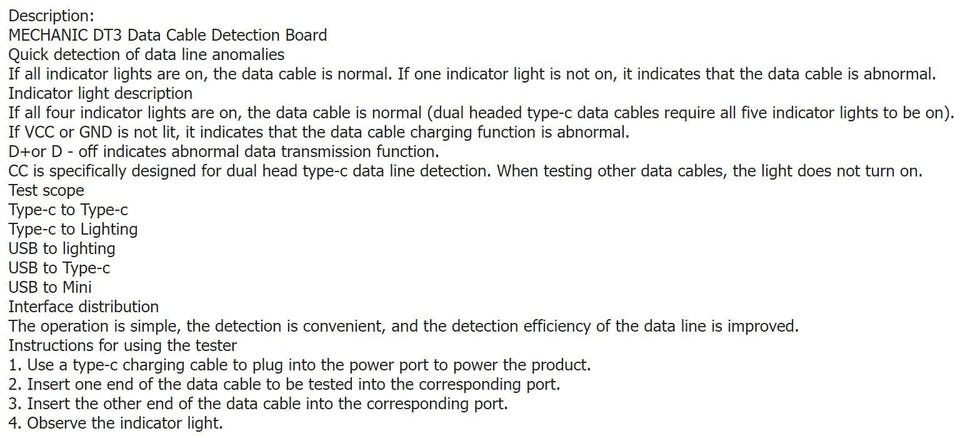
Task: Click the "Test scope" heading
Action: tap(46, 190)
